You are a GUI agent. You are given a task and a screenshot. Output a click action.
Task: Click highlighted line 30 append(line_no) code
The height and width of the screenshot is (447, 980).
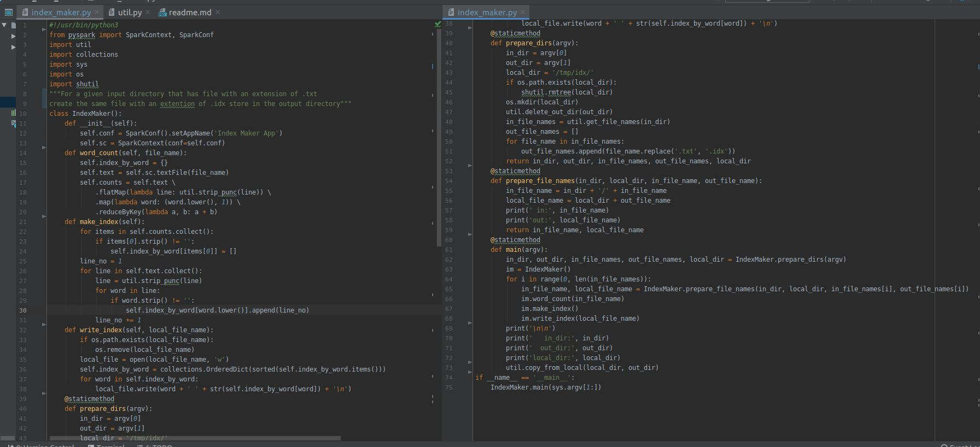point(217,310)
